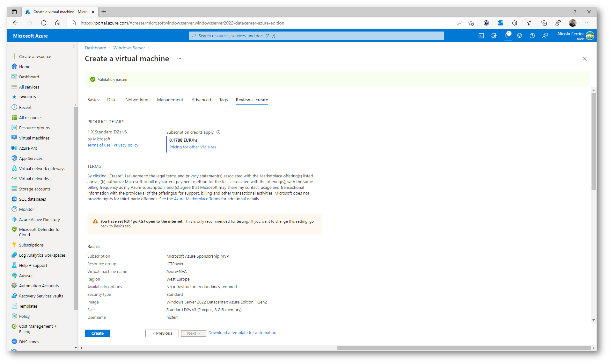Click the info icon beside Subscription credits apply
610x364 pixels.
[218, 132]
